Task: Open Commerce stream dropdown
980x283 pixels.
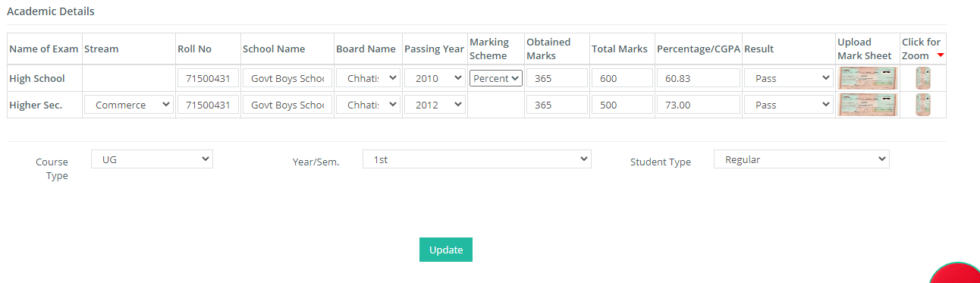Action: click(x=129, y=105)
